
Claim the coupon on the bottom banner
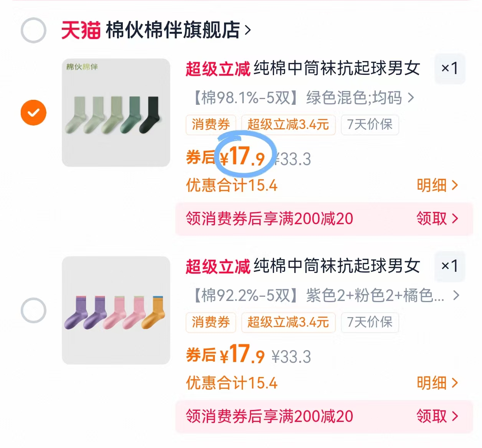[437, 416]
